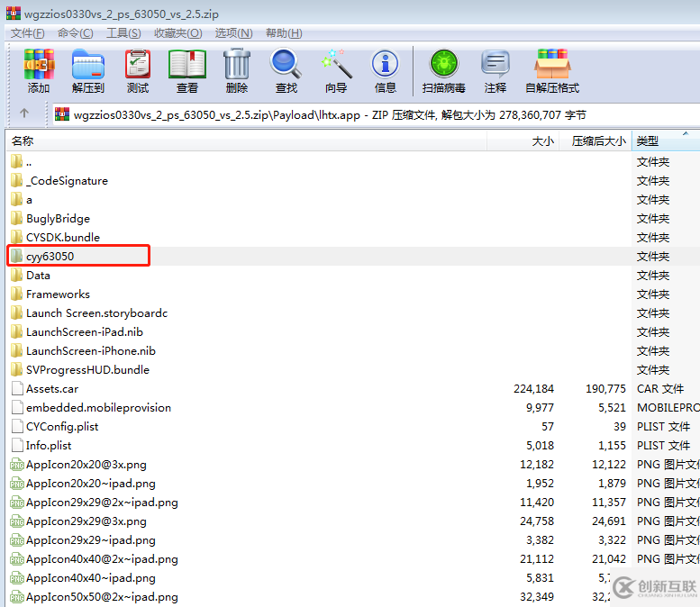The width and height of the screenshot is (700, 607).
Task: Select the Assets.car file
Action: (44, 389)
